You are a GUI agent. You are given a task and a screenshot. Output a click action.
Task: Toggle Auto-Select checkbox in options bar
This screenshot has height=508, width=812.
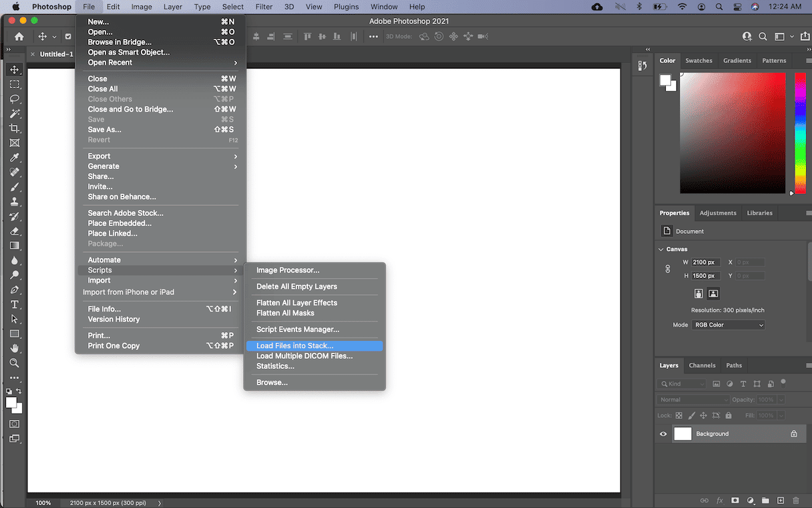67,37
